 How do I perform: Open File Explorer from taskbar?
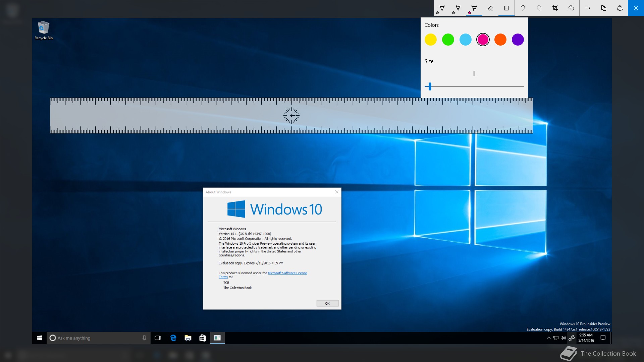click(188, 338)
